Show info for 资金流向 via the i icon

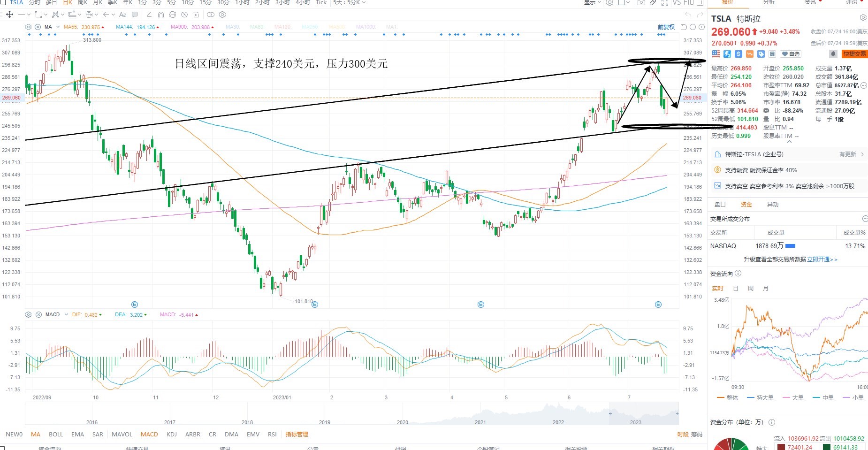point(738,274)
